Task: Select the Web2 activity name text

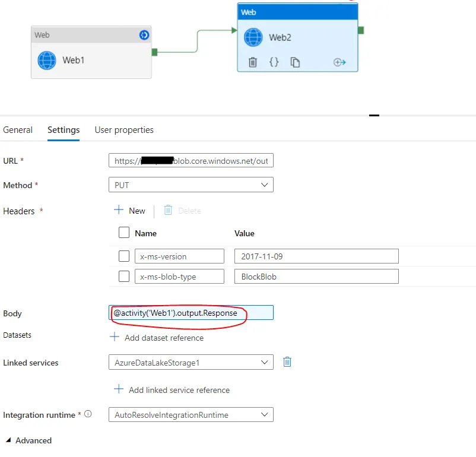Action: point(280,37)
